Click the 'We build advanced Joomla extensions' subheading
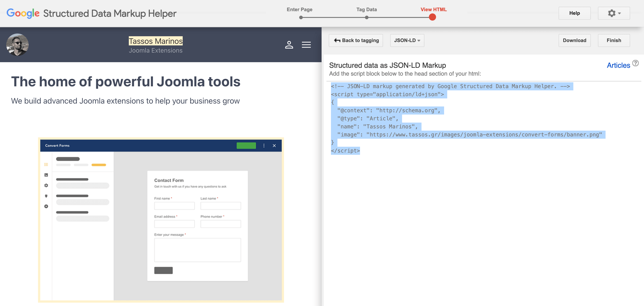The image size is (644, 306). coord(125,101)
